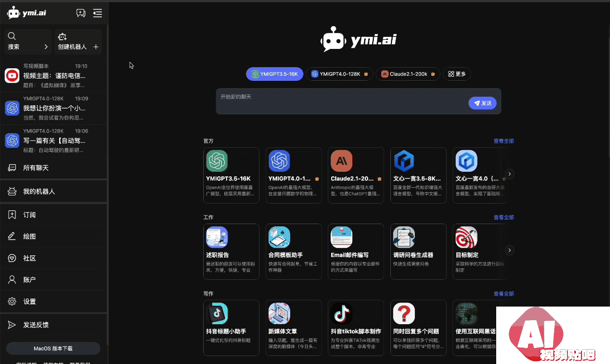The image size is (610, 364).
Task: Open the 使用互联网黑话 bot card
Action: pyautogui.click(x=475, y=328)
